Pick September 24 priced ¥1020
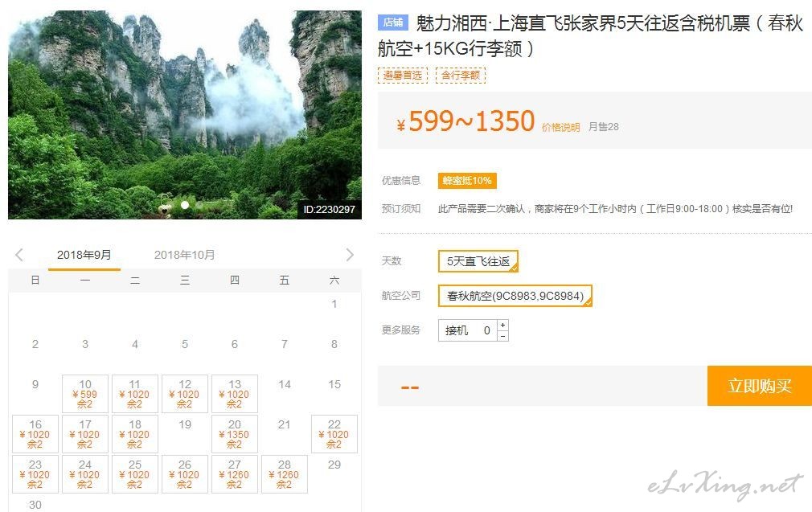812x512 pixels. pyautogui.click(x=85, y=474)
